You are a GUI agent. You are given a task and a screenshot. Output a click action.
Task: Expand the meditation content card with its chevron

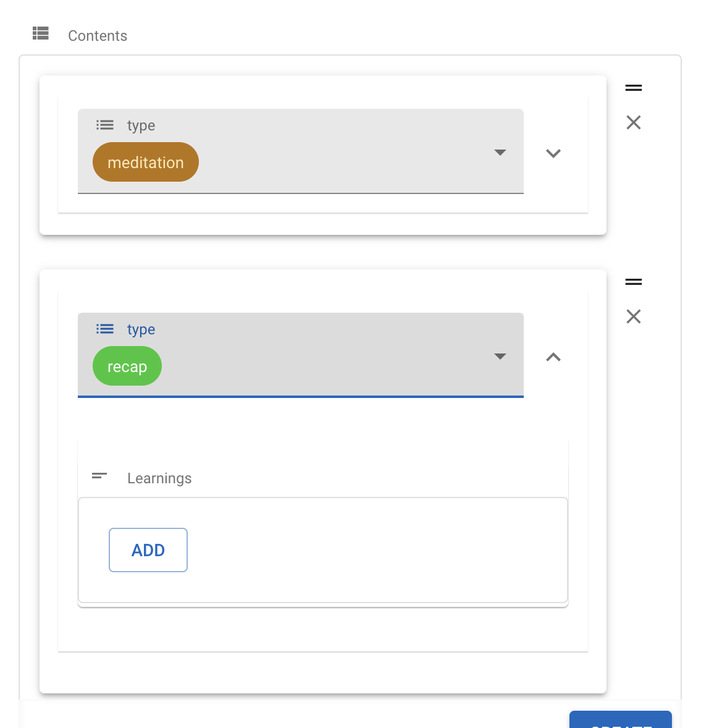[553, 153]
